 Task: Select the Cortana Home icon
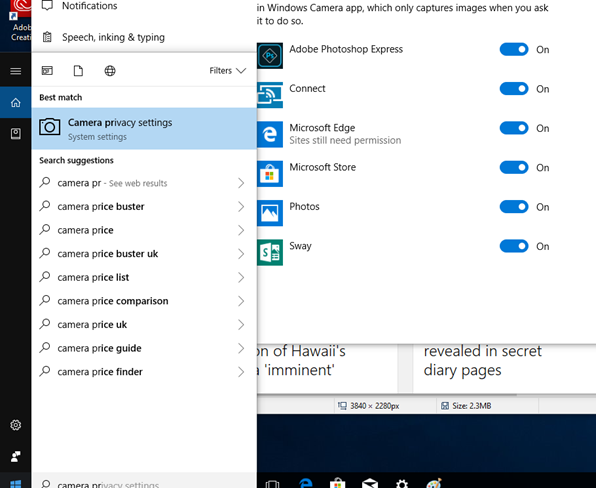16,103
